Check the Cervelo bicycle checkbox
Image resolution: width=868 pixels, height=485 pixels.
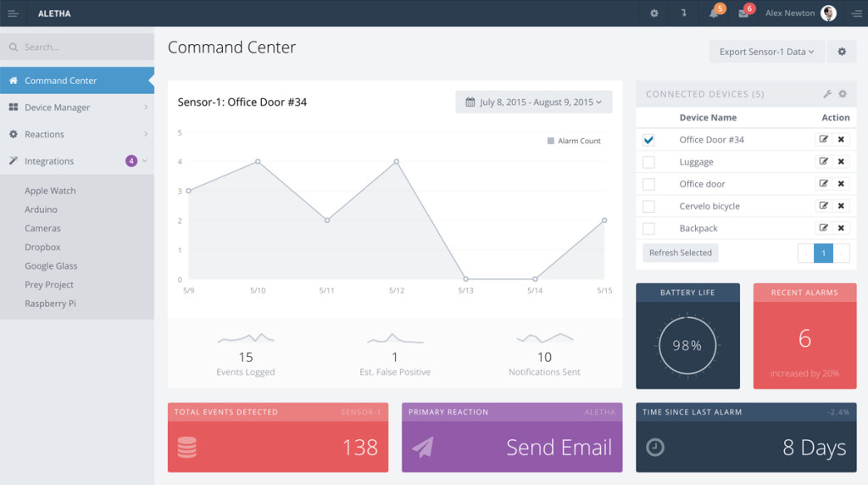click(648, 207)
